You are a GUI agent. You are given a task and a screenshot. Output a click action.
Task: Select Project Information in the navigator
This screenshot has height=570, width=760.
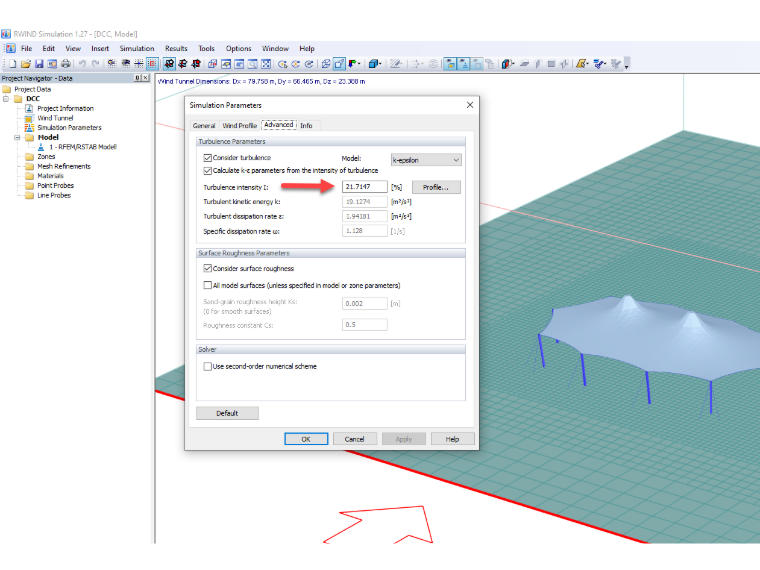65,109
